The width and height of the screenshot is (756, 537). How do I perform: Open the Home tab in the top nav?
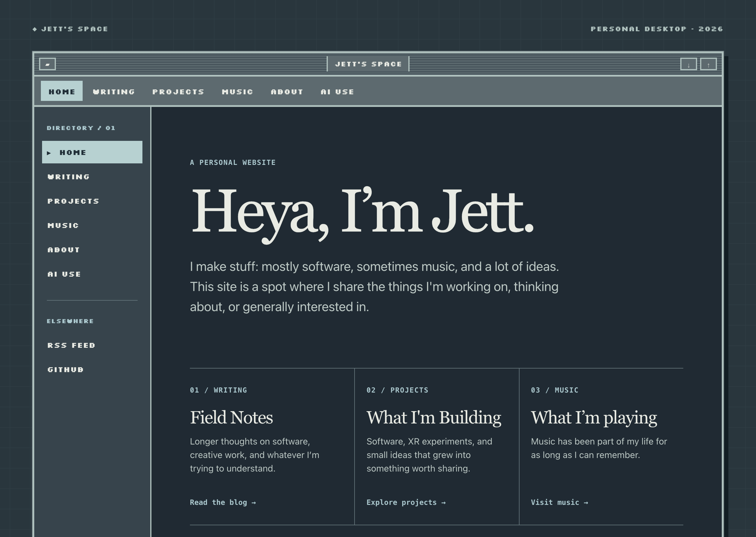(x=62, y=91)
